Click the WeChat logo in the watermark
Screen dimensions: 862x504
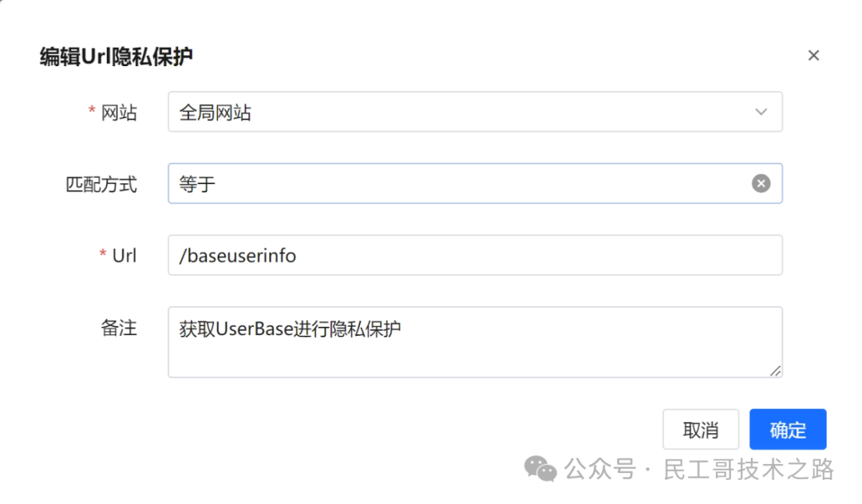click(541, 469)
